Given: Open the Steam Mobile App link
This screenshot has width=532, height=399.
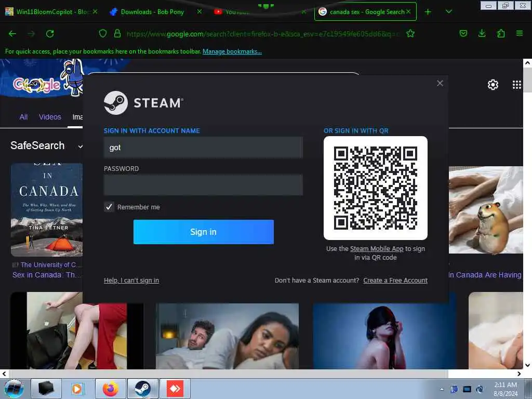Looking at the screenshot, I should [x=377, y=249].
